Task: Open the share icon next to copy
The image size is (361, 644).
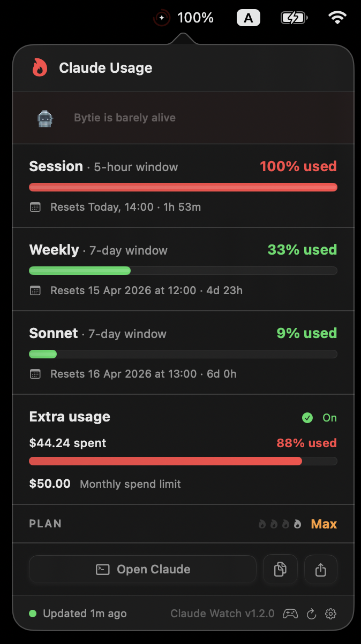Action: 320,569
